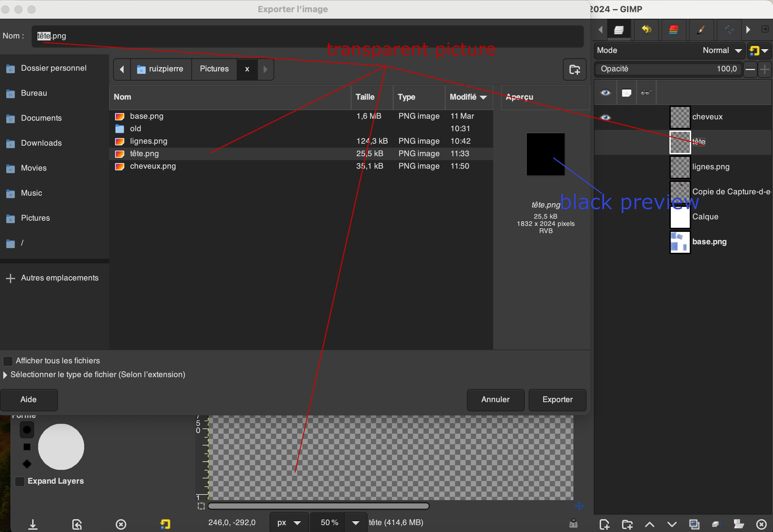Expand Sélectionner le type de fichier section
The image size is (773, 532).
pyautogui.click(x=5, y=375)
